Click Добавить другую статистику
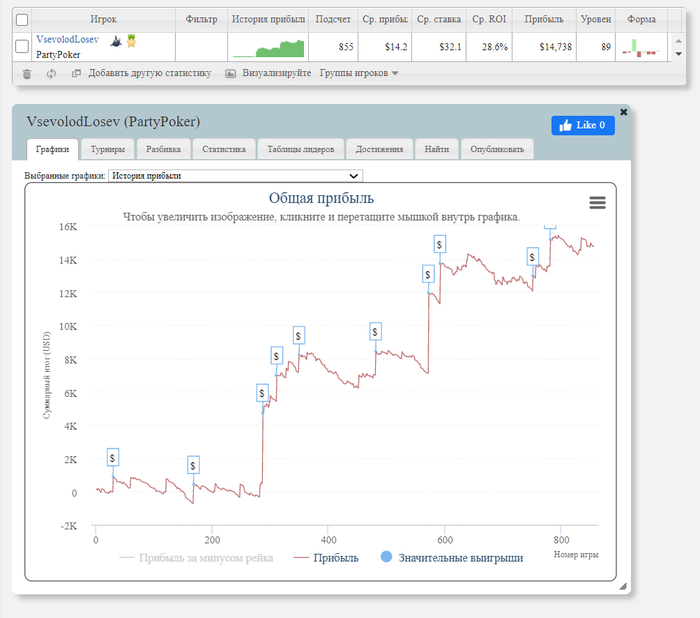 pos(150,73)
